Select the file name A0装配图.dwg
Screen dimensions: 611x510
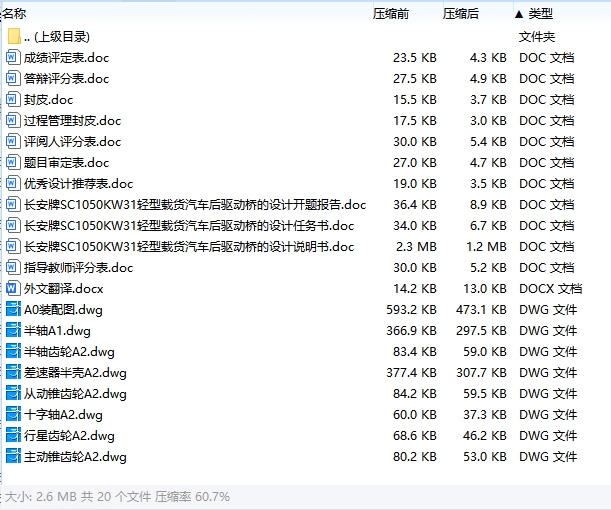coord(63,310)
